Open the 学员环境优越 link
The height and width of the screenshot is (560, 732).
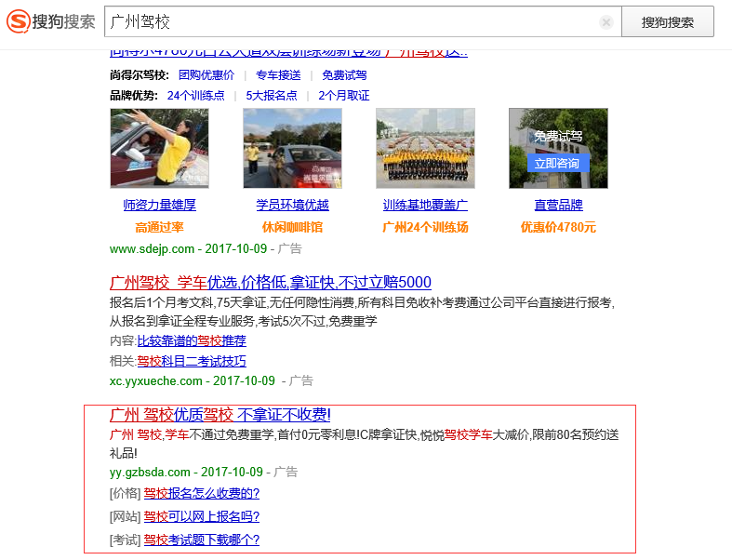tap(292, 205)
